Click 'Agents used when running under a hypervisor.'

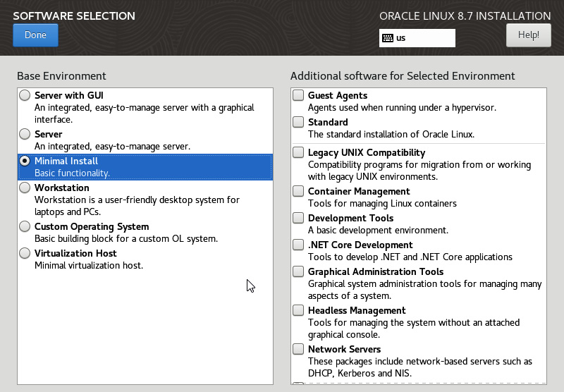point(402,108)
